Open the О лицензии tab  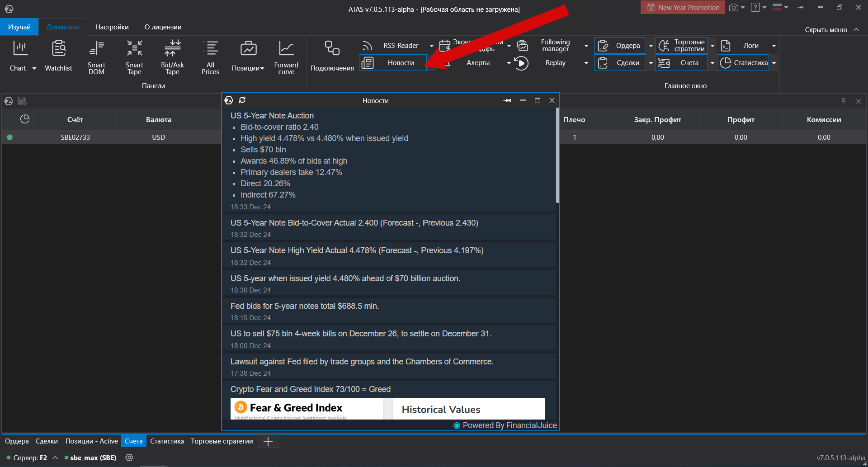pyautogui.click(x=163, y=27)
